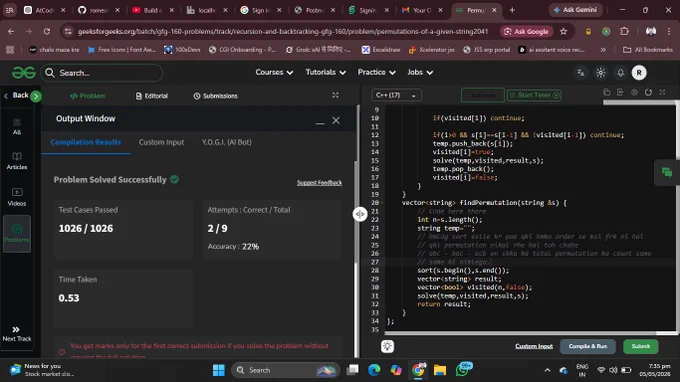Click the volume icon in system tray
Viewport: 680px width, 382px height.
click(613, 370)
